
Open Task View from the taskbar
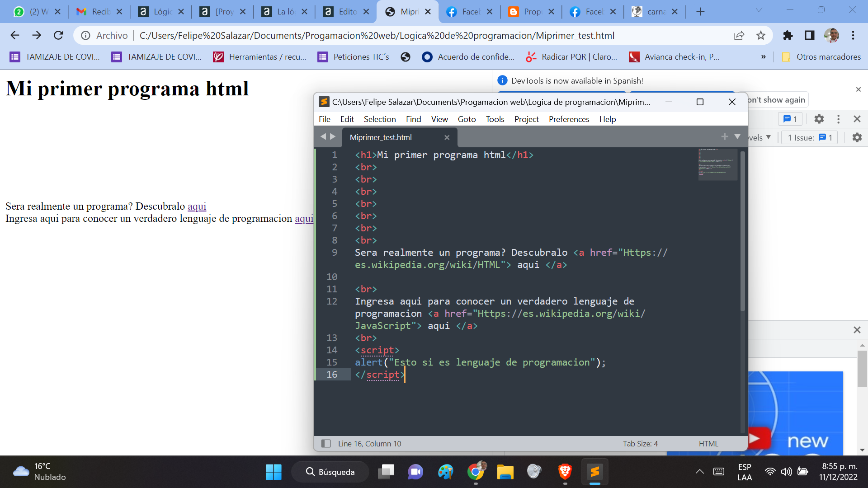tap(386, 472)
